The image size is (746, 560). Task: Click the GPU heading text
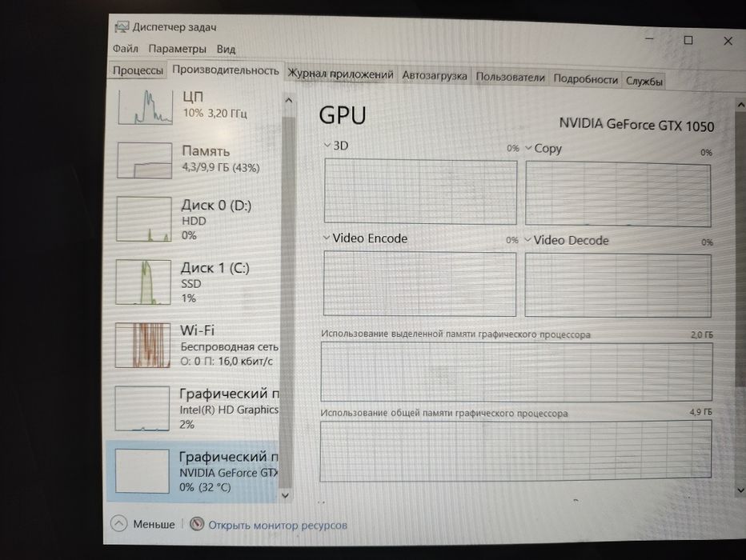click(x=343, y=115)
